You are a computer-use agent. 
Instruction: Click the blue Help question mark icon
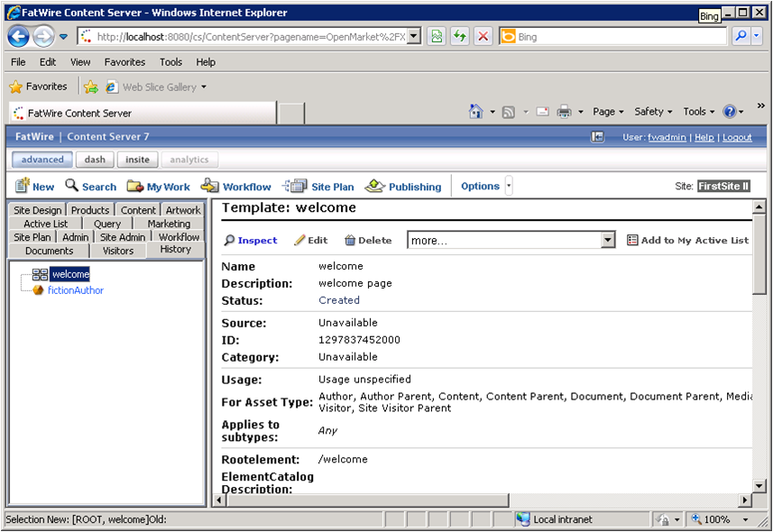(729, 112)
